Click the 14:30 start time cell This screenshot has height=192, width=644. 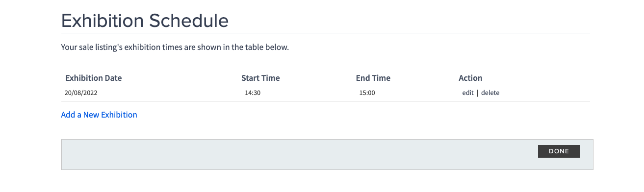pos(253,93)
